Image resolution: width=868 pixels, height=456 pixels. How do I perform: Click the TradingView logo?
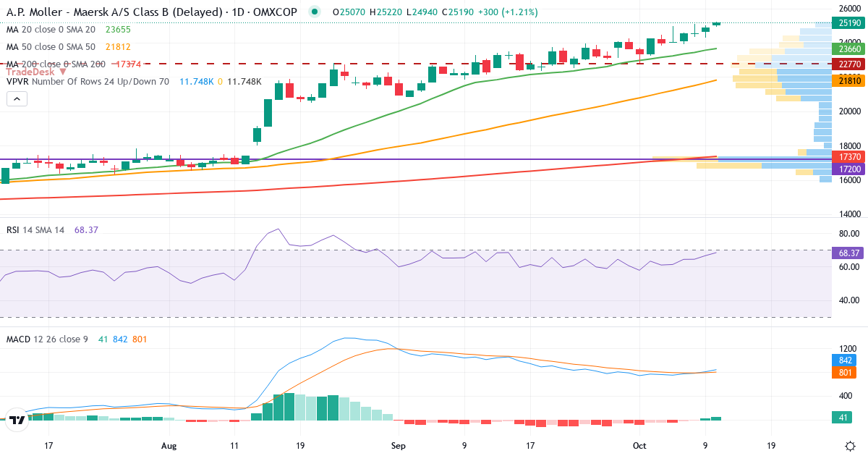(x=17, y=418)
